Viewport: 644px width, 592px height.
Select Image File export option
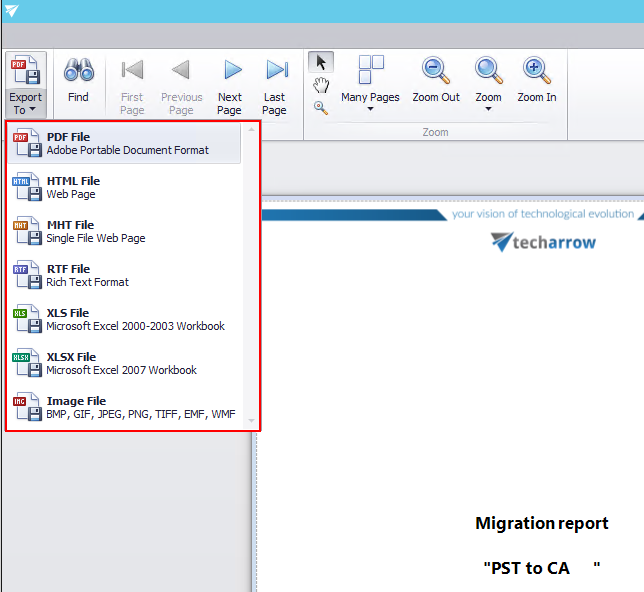click(x=125, y=407)
